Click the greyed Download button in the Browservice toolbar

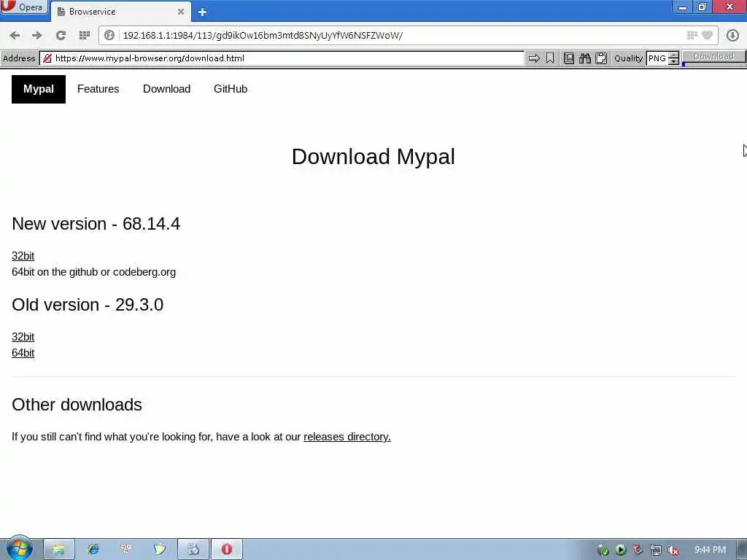click(713, 57)
